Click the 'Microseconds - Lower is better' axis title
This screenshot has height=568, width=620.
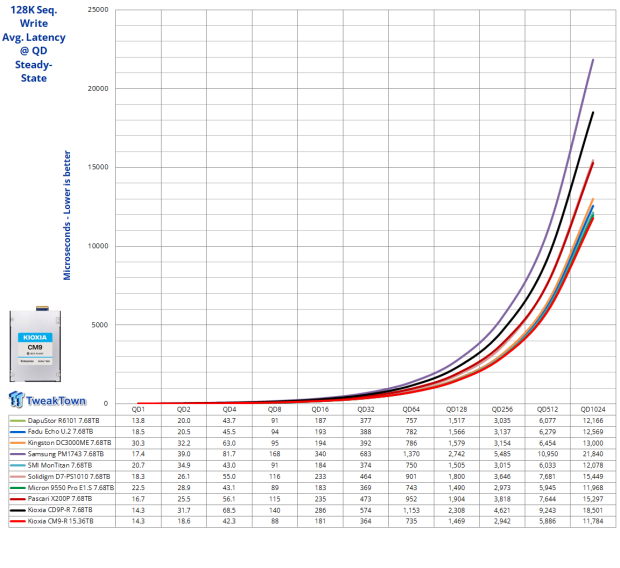[x=67, y=215]
